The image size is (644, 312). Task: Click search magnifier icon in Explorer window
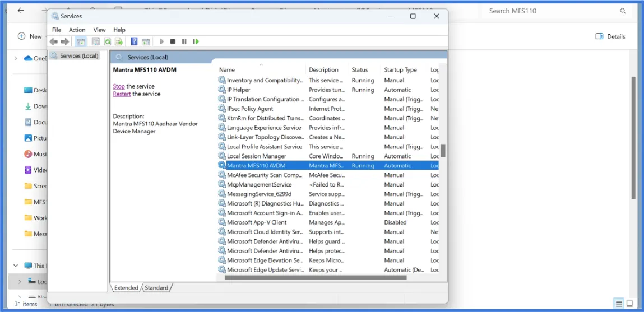click(623, 11)
